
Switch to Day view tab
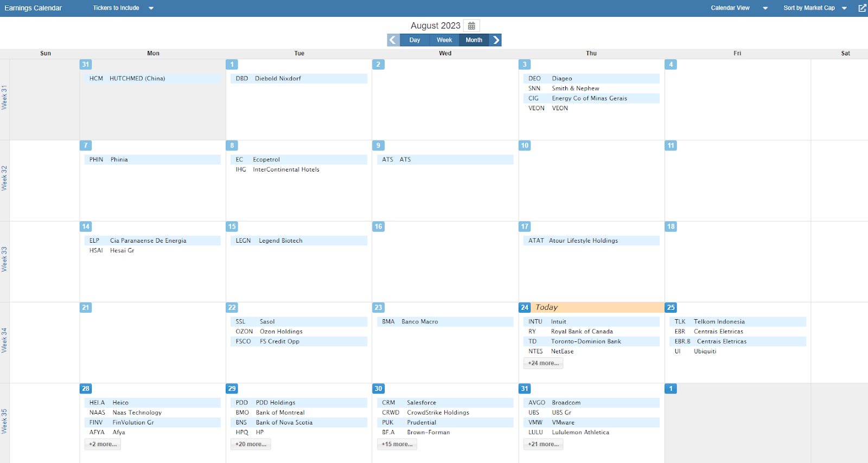(414, 40)
